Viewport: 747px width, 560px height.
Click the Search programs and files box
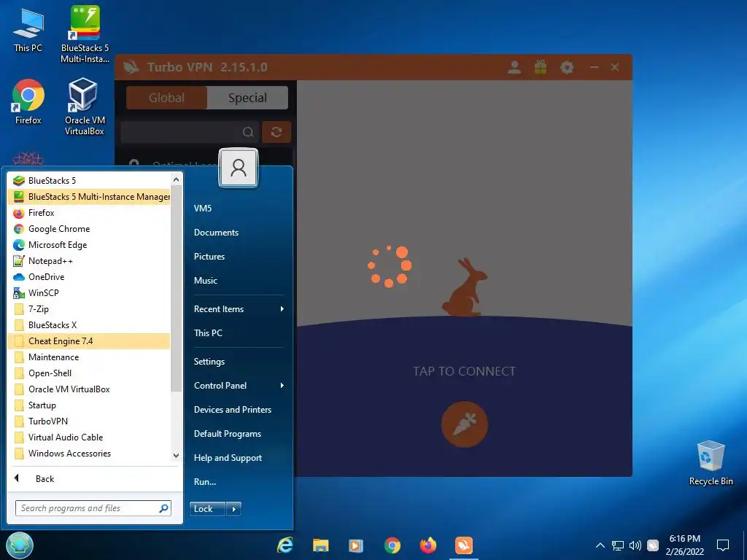coord(93,508)
